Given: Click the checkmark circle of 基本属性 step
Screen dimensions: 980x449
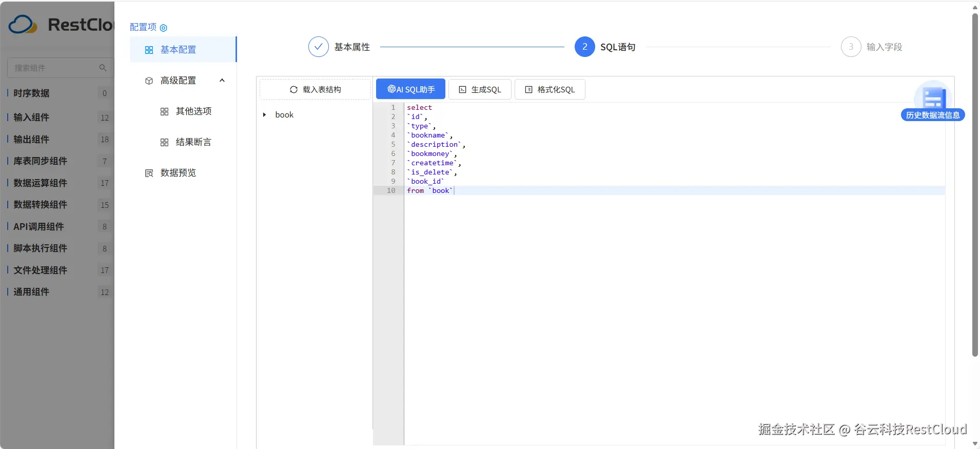Looking at the screenshot, I should pyautogui.click(x=318, y=47).
